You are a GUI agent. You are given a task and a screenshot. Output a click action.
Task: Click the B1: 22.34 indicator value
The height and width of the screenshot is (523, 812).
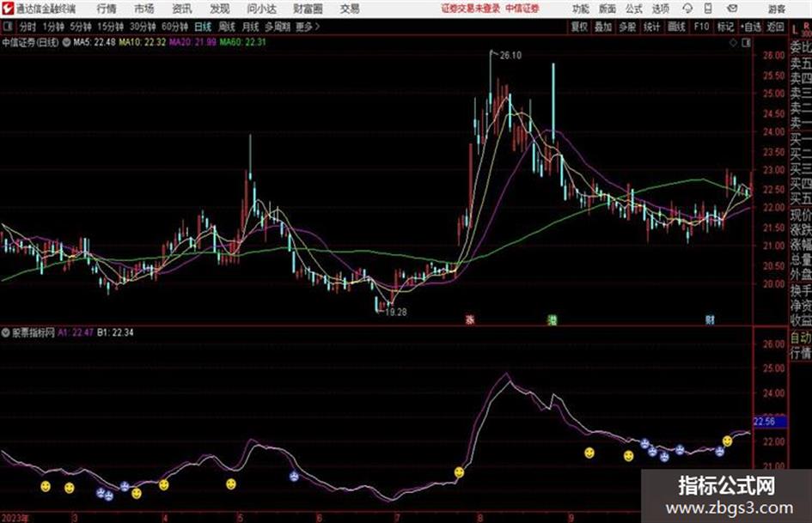tap(115, 333)
